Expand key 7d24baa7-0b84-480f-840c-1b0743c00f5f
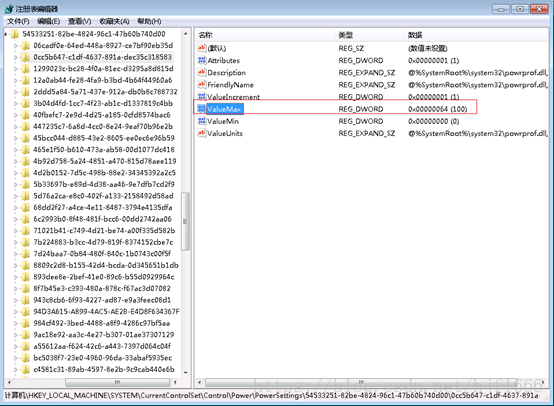 pyautogui.click(x=16, y=254)
